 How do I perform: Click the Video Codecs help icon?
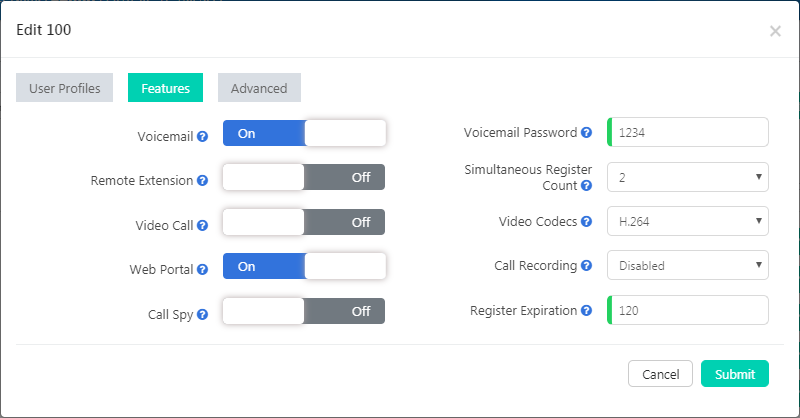[586, 222]
